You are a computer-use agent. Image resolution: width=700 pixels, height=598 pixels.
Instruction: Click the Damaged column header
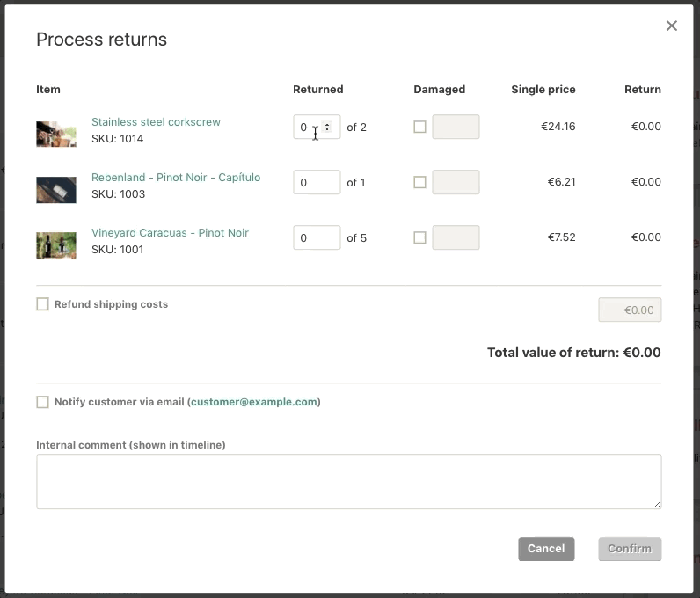coord(440,90)
